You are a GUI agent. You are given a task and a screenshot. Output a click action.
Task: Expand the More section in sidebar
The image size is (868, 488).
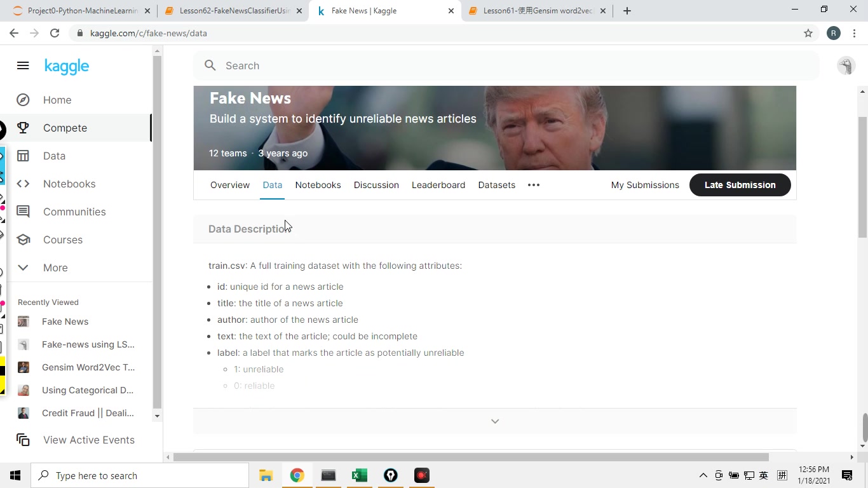coord(55,268)
